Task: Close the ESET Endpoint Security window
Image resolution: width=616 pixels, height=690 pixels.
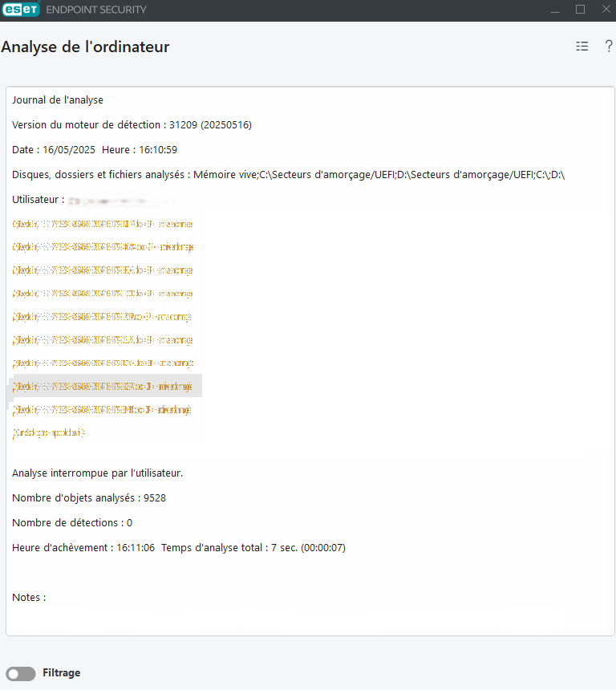Action: pos(606,10)
